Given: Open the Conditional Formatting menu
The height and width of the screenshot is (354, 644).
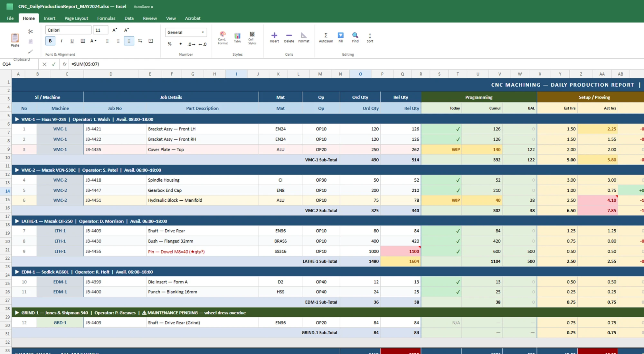Looking at the screenshot, I should [223, 37].
